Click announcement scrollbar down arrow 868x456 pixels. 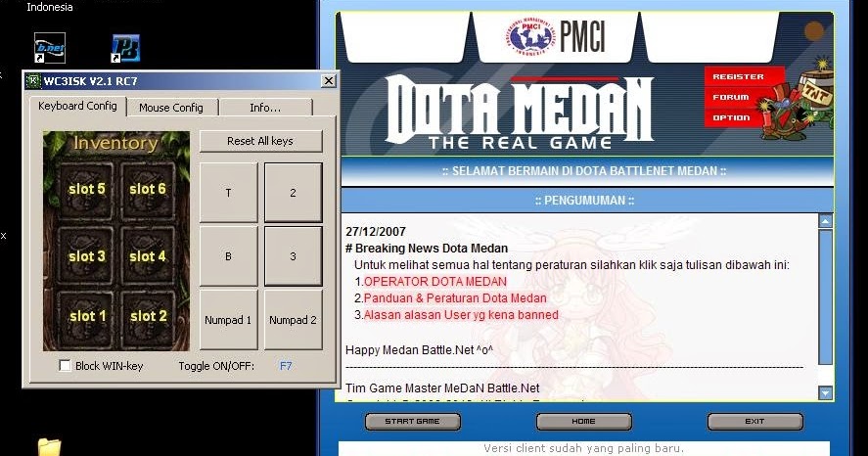pyautogui.click(x=825, y=393)
